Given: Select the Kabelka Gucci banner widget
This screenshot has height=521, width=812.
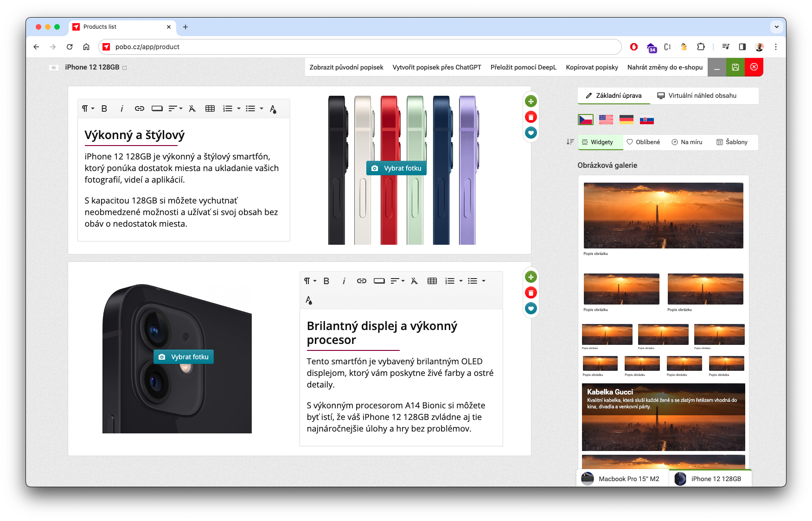Looking at the screenshot, I should click(x=664, y=417).
